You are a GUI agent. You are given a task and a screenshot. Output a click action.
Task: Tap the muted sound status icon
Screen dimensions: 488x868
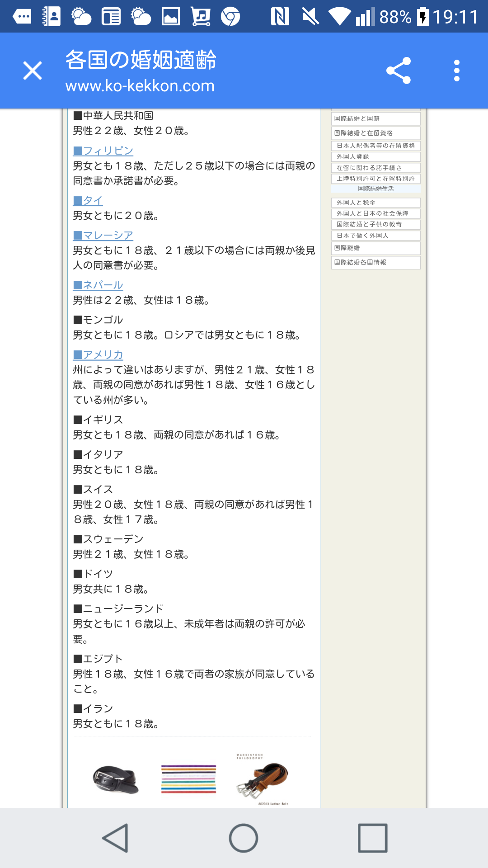(x=311, y=17)
